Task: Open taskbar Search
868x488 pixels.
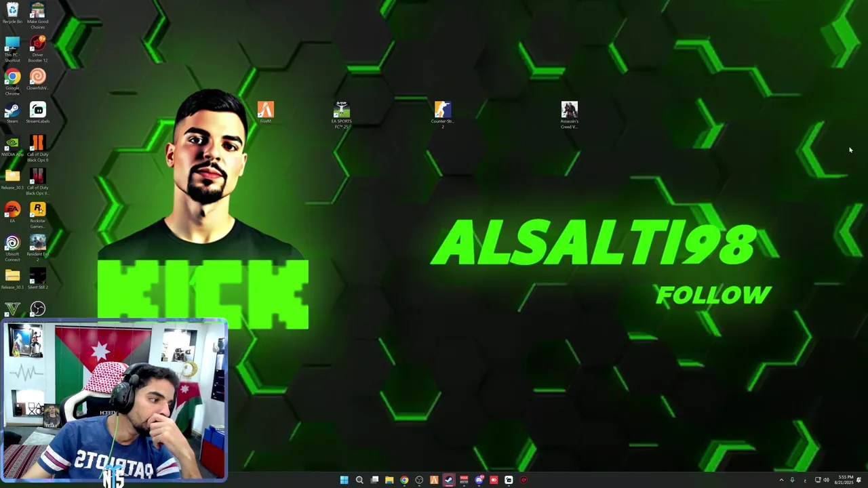Action: [359, 480]
